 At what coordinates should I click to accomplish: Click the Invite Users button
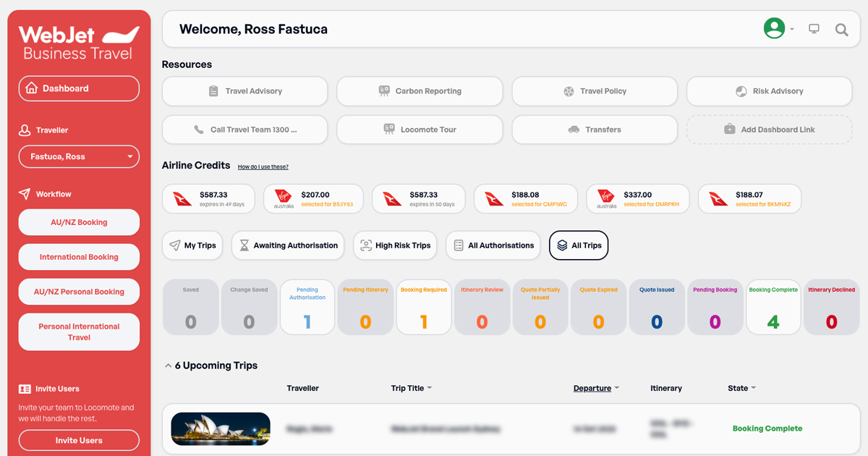[x=79, y=440]
